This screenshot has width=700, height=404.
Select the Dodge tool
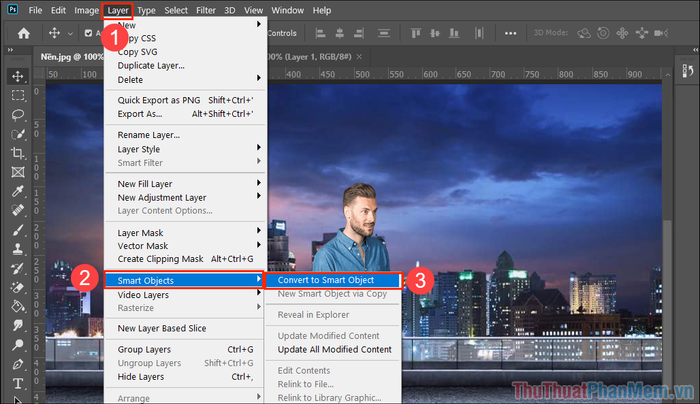click(x=17, y=345)
